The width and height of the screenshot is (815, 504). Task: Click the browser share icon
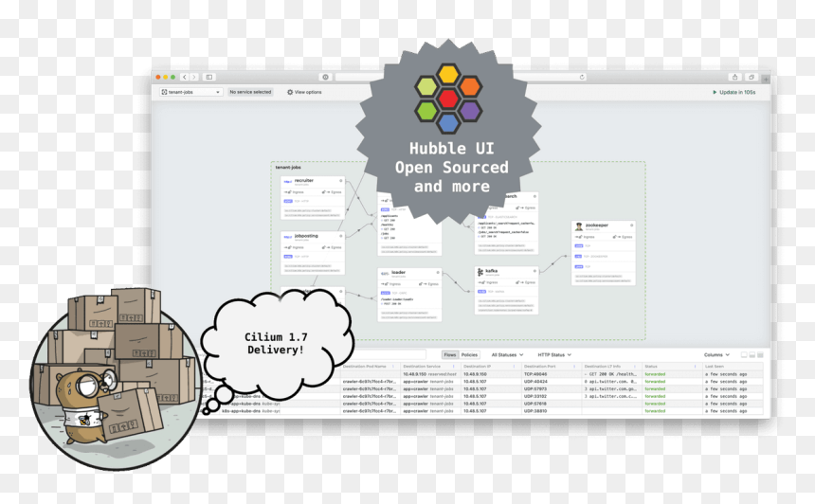pos(735,77)
